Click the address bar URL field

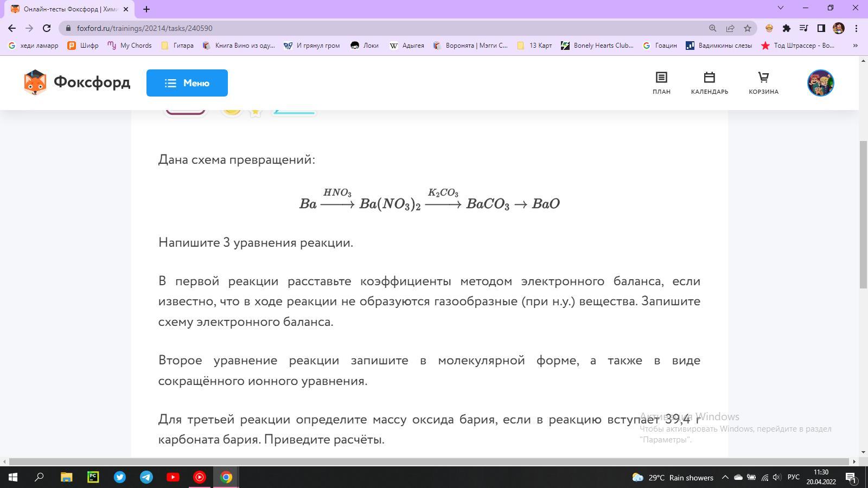[380, 28]
